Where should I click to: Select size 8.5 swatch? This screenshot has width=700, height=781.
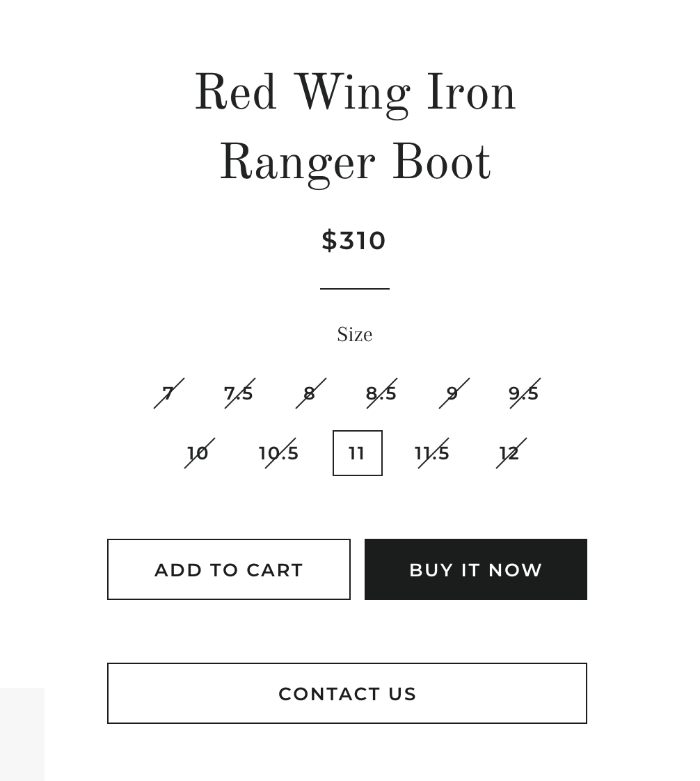point(381,393)
